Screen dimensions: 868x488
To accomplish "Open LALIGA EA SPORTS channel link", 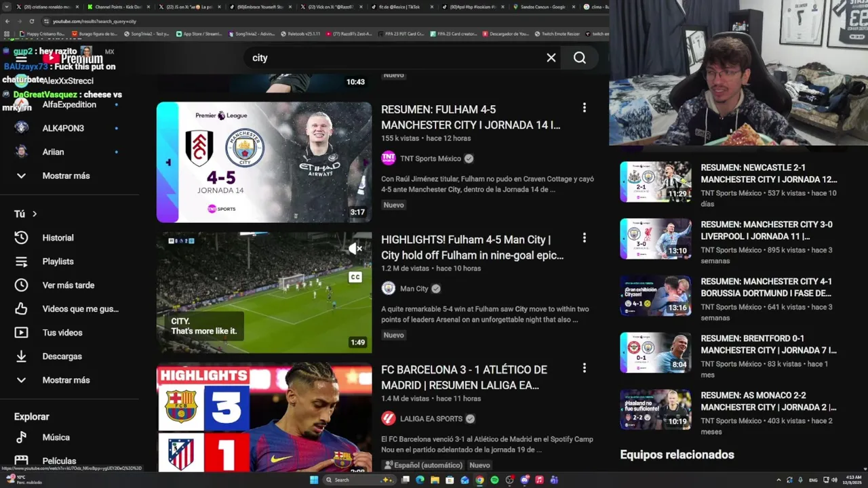I will [431, 419].
